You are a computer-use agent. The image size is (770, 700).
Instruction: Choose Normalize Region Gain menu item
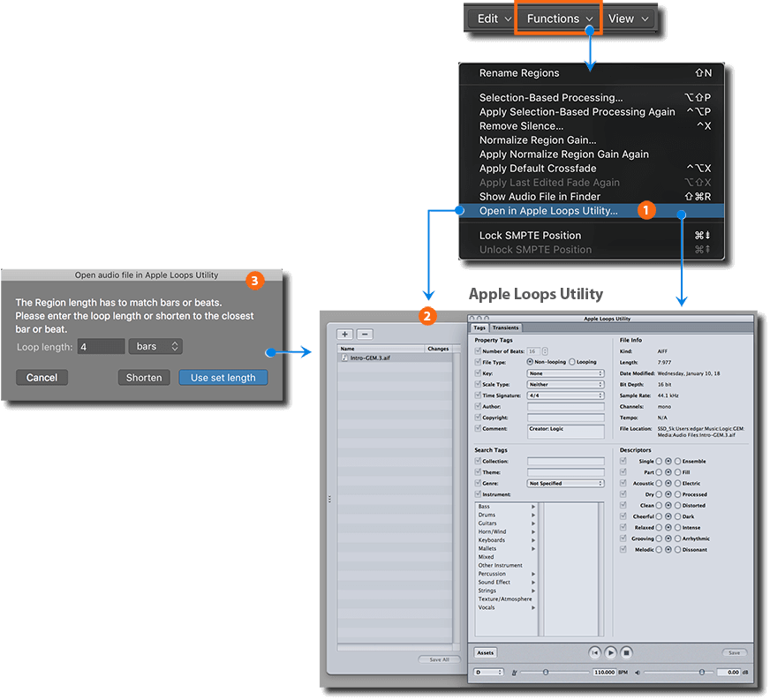pos(592,140)
